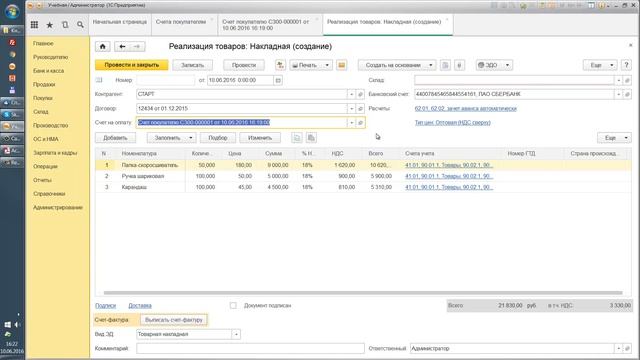The width and height of the screenshot is (640, 360).
Task: Click Подбор button
Action: pyautogui.click(x=218, y=138)
